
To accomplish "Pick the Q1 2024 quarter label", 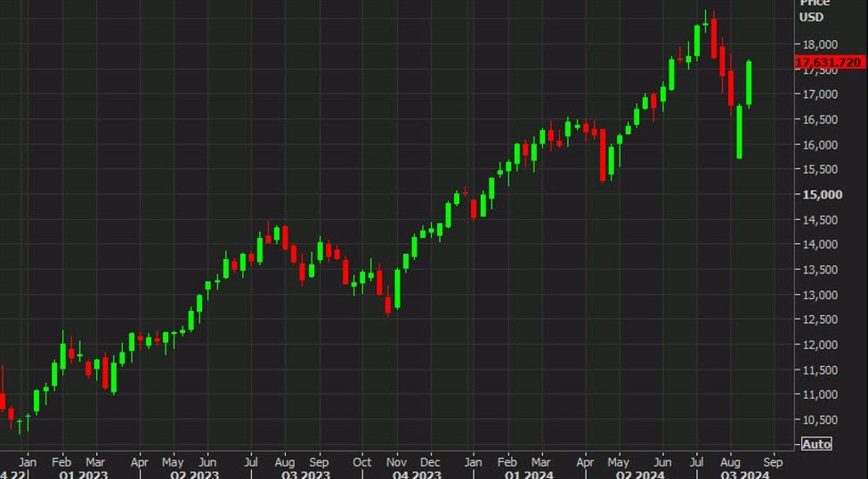I will (x=528, y=475).
